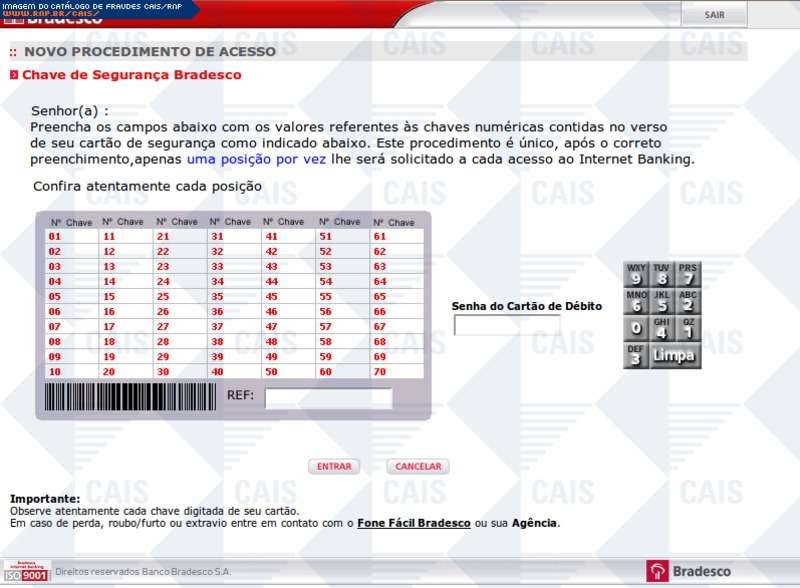Open the Fone Fácil Bradesco link
The height and width of the screenshot is (588, 800).
click(413, 523)
